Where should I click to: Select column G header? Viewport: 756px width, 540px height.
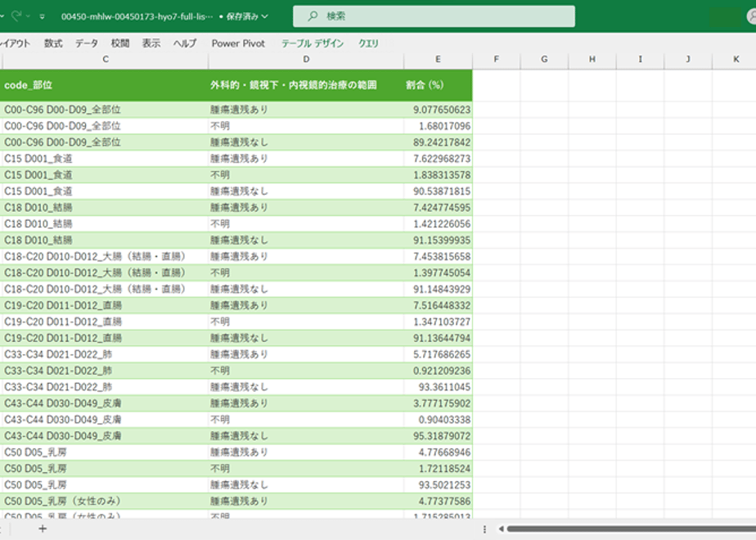click(544, 59)
